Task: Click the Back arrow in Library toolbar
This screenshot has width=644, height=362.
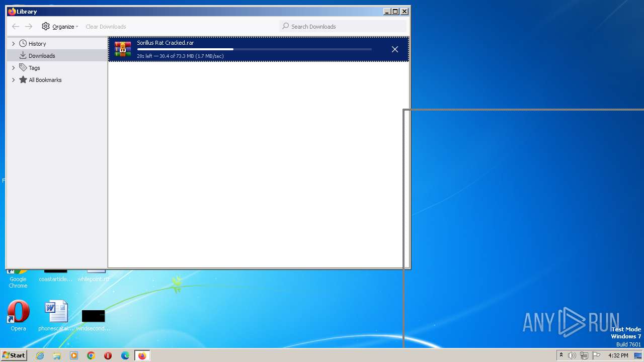Action: (x=16, y=27)
